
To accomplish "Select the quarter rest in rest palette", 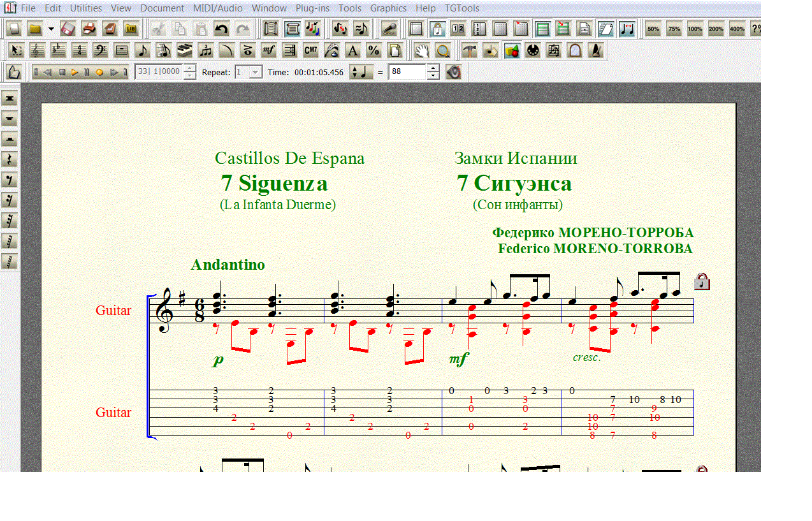I will click(x=10, y=159).
